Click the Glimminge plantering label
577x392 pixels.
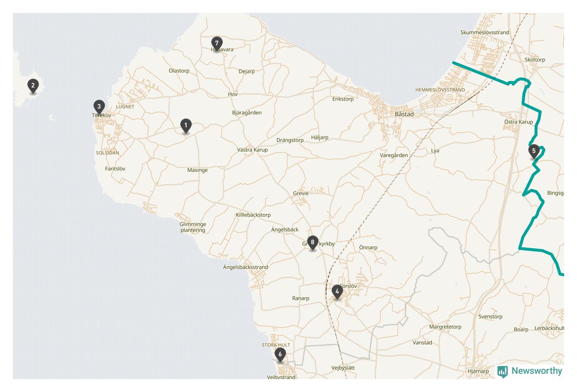coord(193,227)
